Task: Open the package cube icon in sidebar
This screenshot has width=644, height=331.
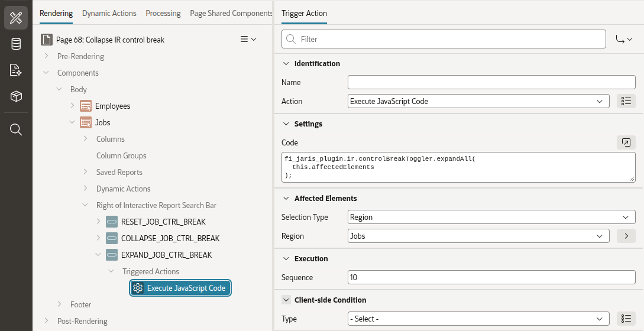Action: click(x=16, y=96)
